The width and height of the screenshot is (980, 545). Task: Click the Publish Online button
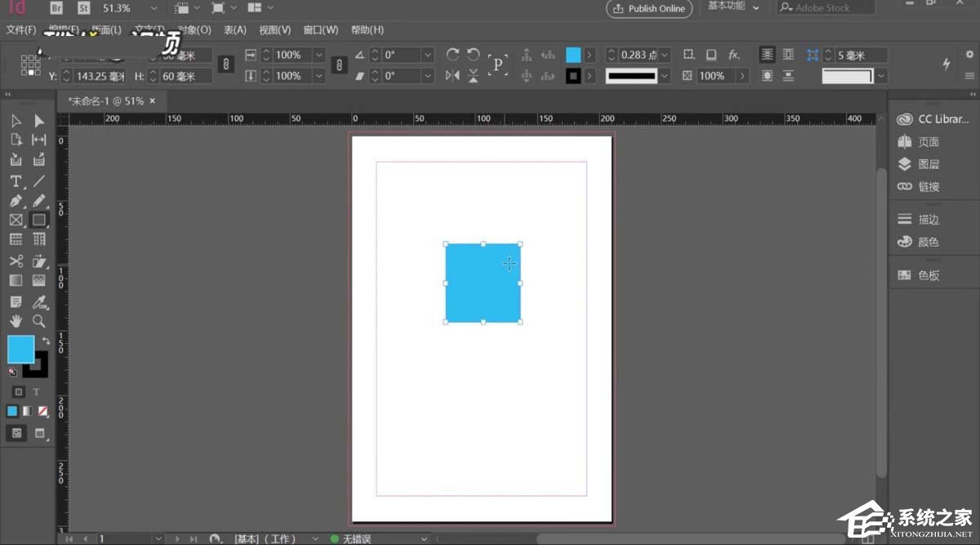[x=650, y=8]
